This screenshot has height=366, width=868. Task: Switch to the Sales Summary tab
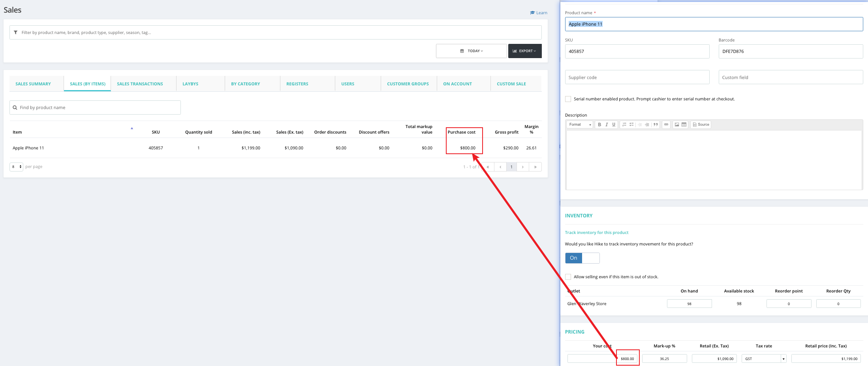(x=33, y=84)
